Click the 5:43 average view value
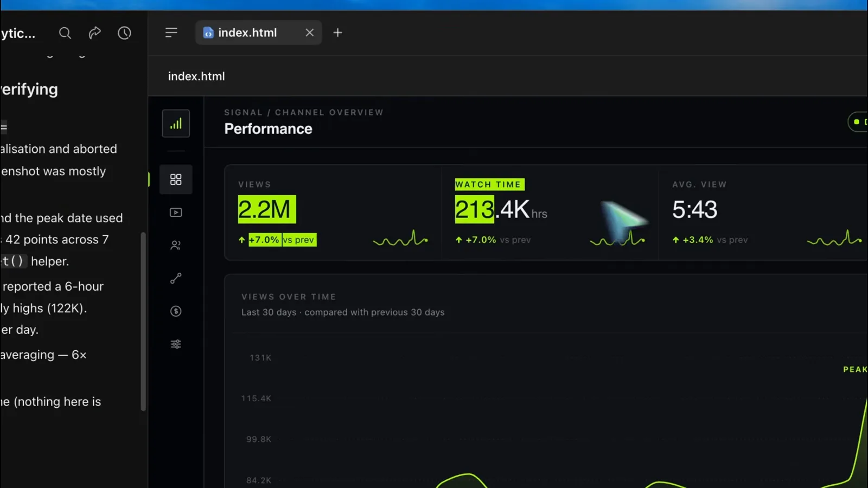The width and height of the screenshot is (868, 488). [695, 209]
